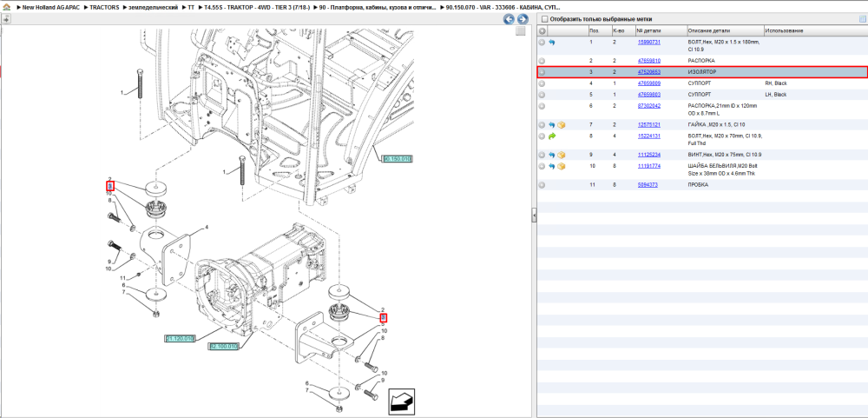Click the box icon for part 11191774
This screenshot has height=418, width=868.
point(561,166)
